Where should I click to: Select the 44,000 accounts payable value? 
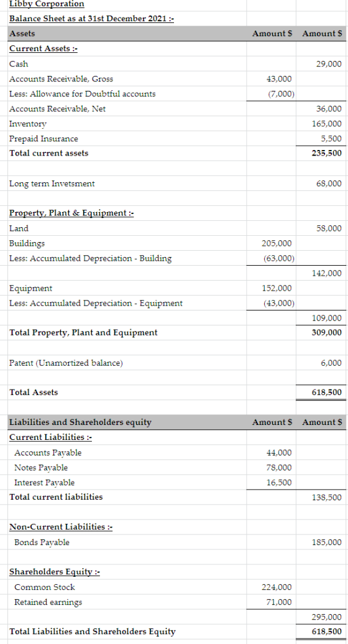pyautogui.click(x=279, y=453)
